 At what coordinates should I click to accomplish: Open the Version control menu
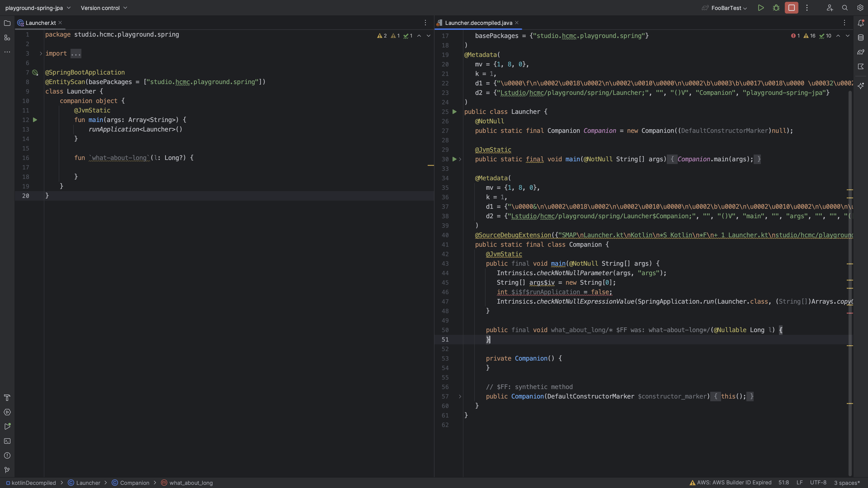(104, 8)
